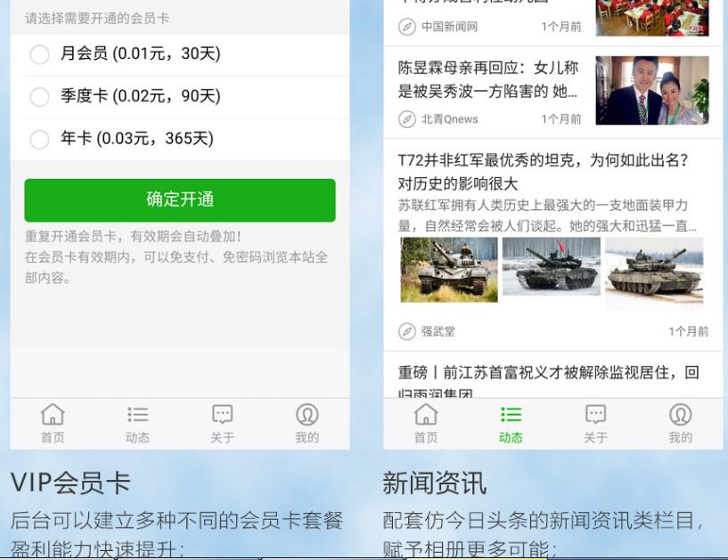Screen dimensions: 728x560
Task: Click the third snowy tank thumbnail
Action: (654, 271)
